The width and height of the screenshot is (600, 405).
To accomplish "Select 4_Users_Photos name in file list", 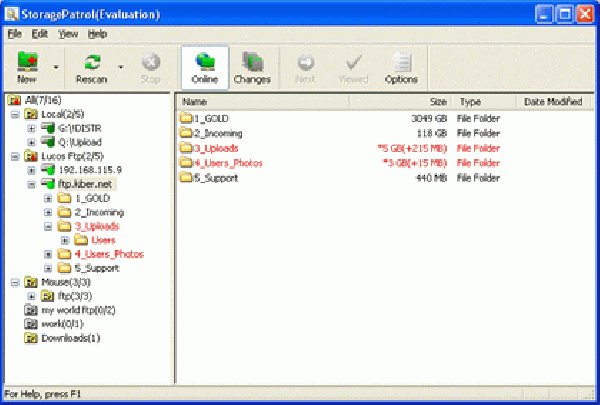I will 228,163.
